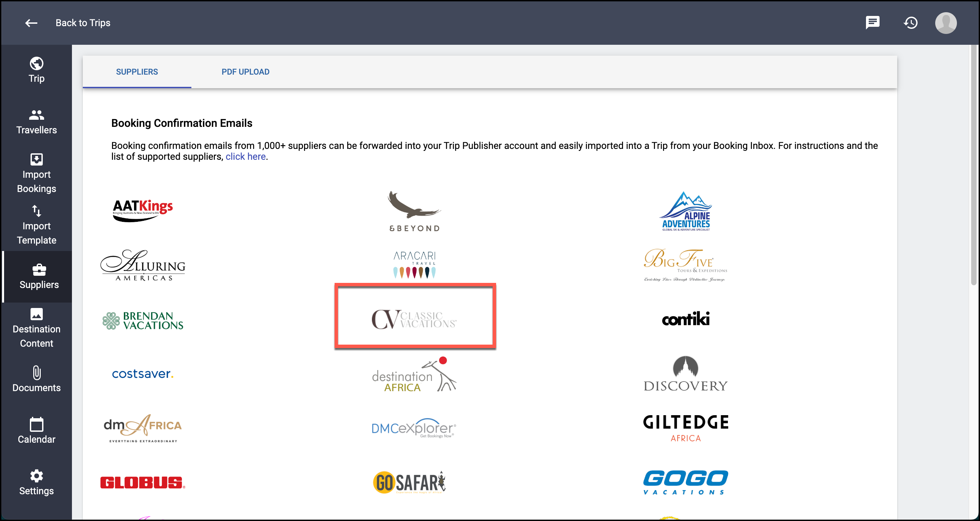Select Discovery supplier logo
The height and width of the screenshot is (521, 980).
[685, 373]
